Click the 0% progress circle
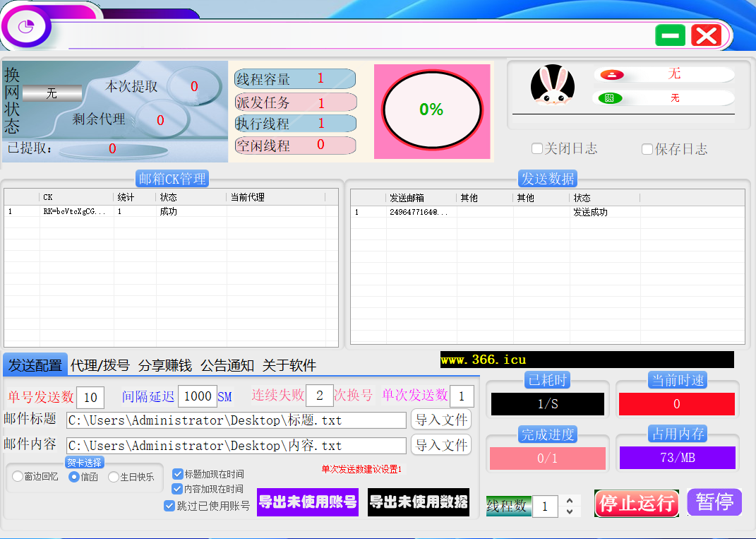 pyautogui.click(x=431, y=109)
